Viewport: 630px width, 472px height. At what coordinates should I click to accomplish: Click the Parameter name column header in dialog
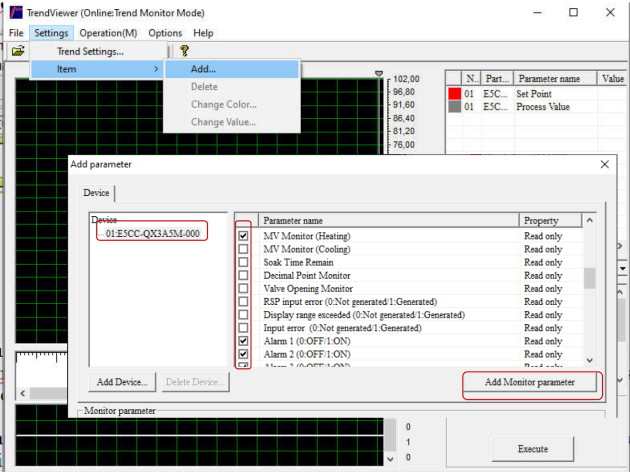(389, 221)
